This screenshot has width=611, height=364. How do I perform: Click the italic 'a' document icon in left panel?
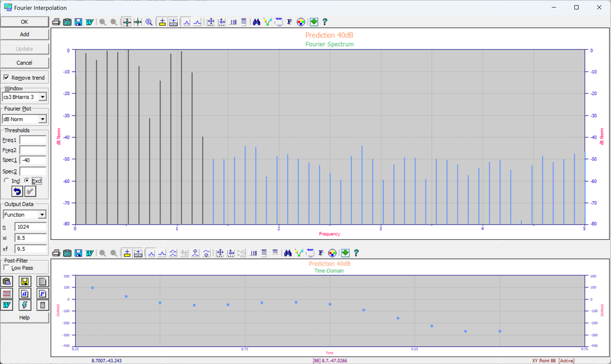pos(24,293)
